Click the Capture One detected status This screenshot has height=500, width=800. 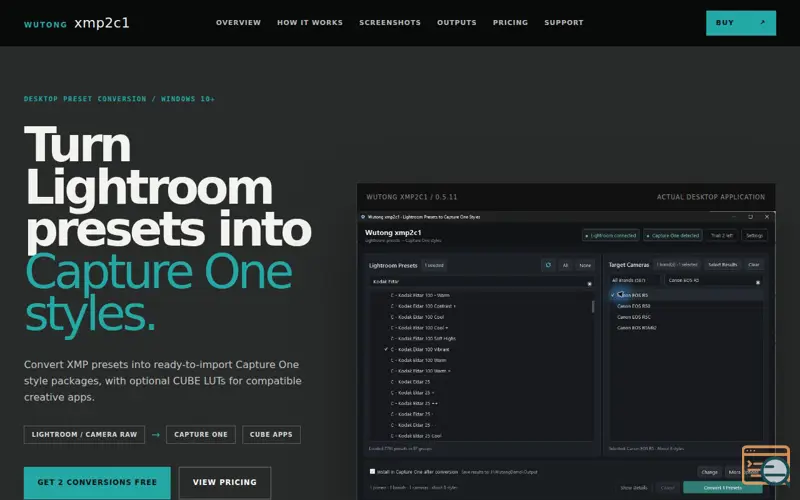(673, 236)
